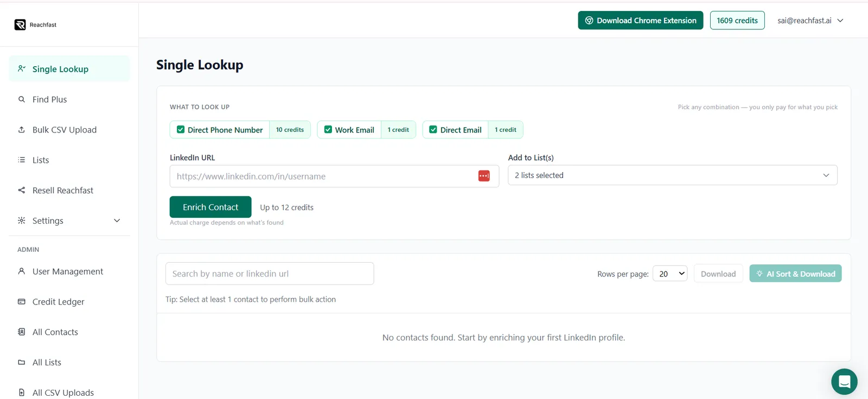The image size is (868, 399).
Task: Click the Lists icon in sidebar
Action: [22, 160]
